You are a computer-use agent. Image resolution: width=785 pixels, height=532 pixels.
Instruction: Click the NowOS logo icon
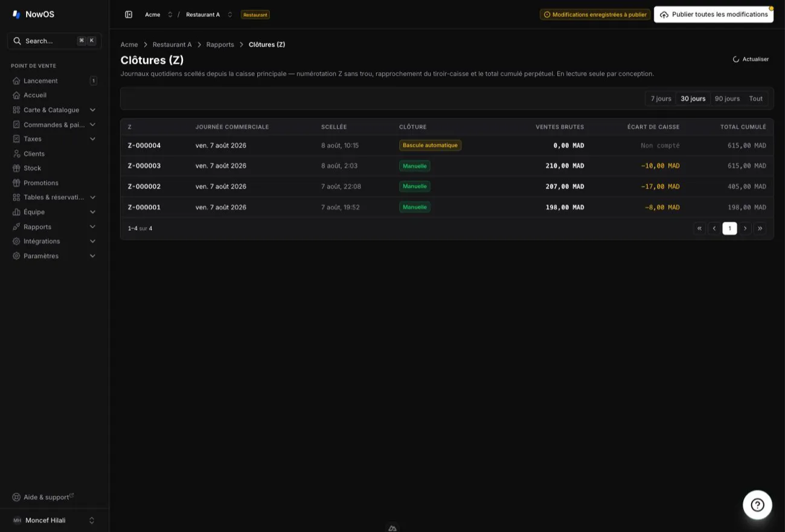[x=16, y=14]
